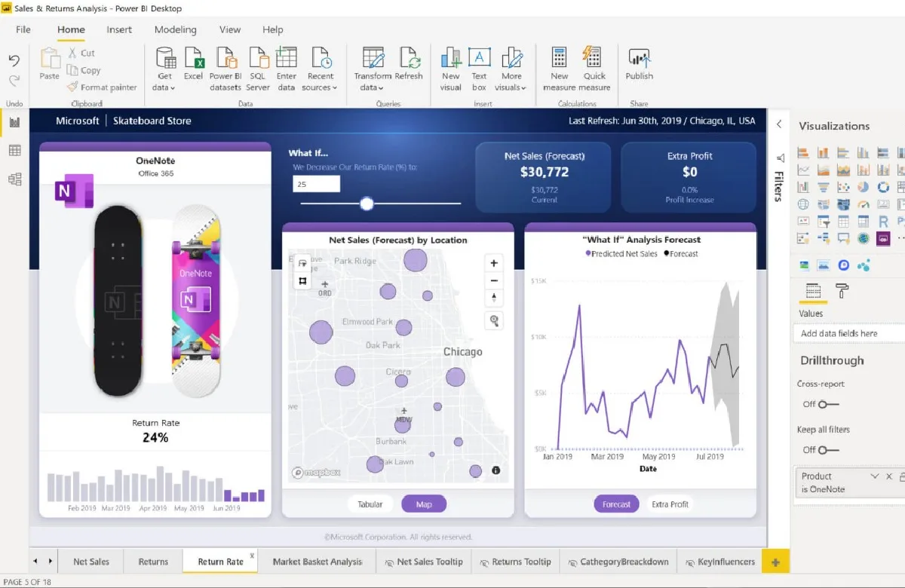
Task: Create a New measure
Action: pos(560,68)
